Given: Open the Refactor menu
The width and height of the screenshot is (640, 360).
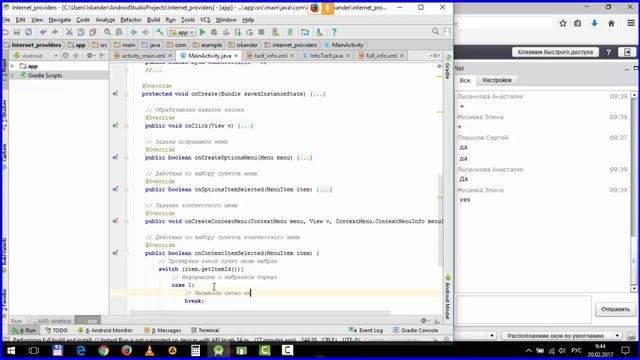Looking at the screenshot, I should (131, 20).
